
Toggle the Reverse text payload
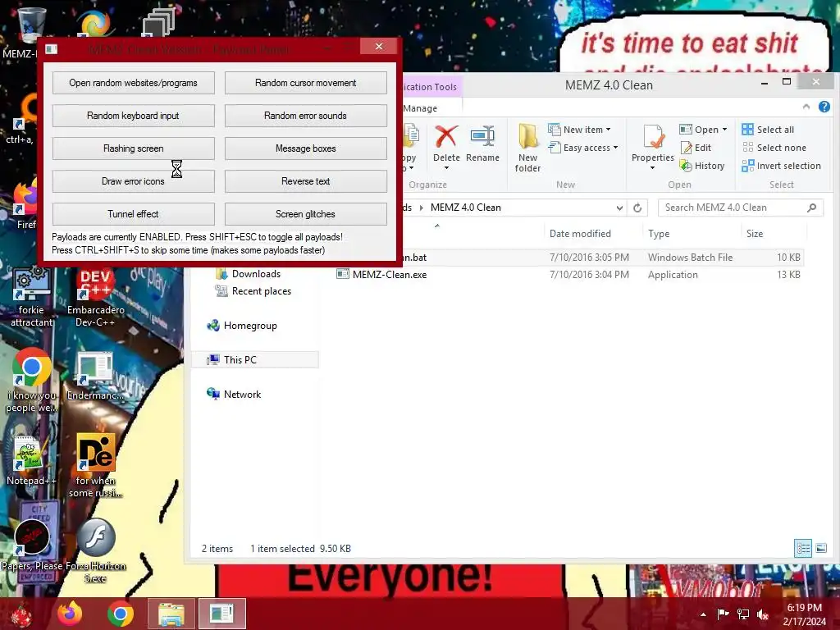tap(305, 181)
